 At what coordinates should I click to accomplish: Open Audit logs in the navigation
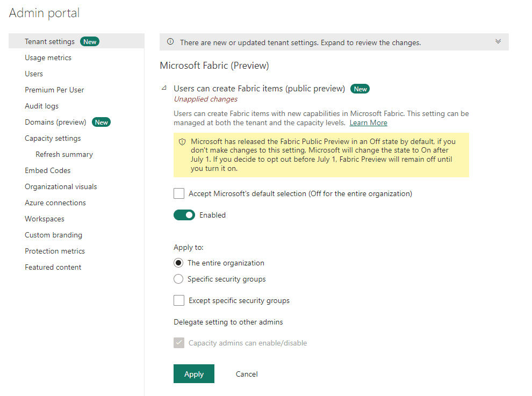click(41, 106)
